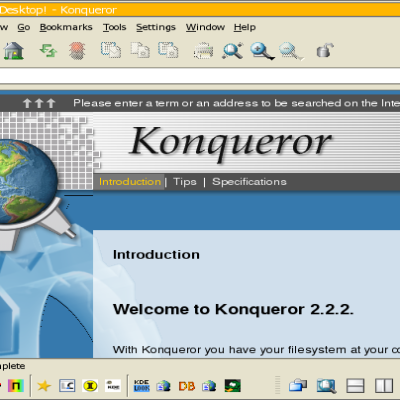Click the "Desktop! - Konqueror" window title
The height and width of the screenshot is (400, 400).
coord(58,10)
